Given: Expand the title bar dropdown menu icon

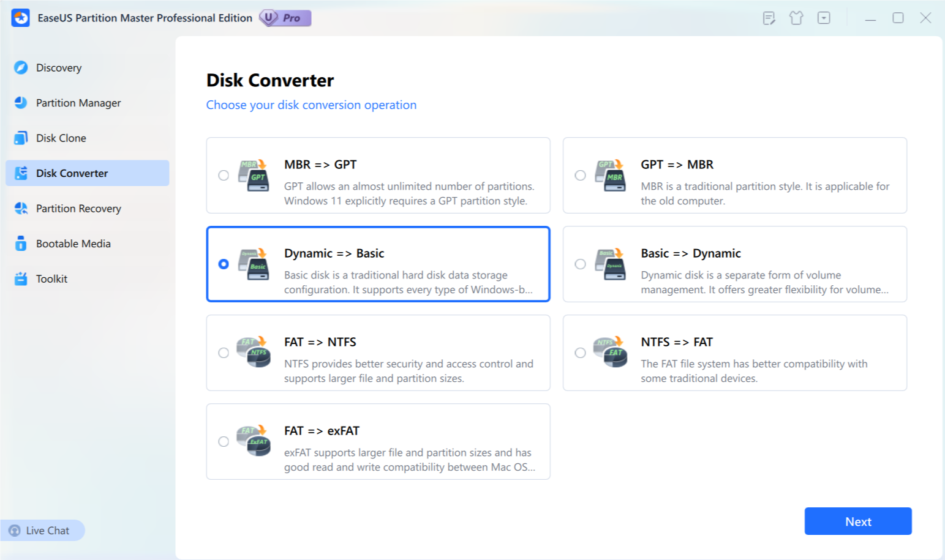Looking at the screenshot, I should (x=824, y=18).
